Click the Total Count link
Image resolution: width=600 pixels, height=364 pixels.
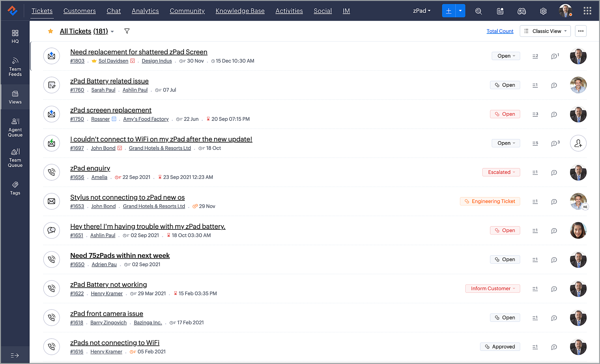[x=500, y=31]
